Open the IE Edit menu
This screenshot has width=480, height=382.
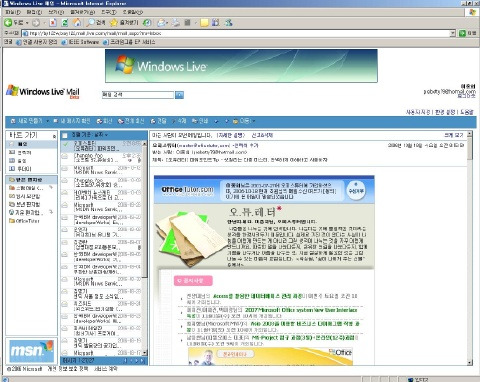(x=34, y=12)
